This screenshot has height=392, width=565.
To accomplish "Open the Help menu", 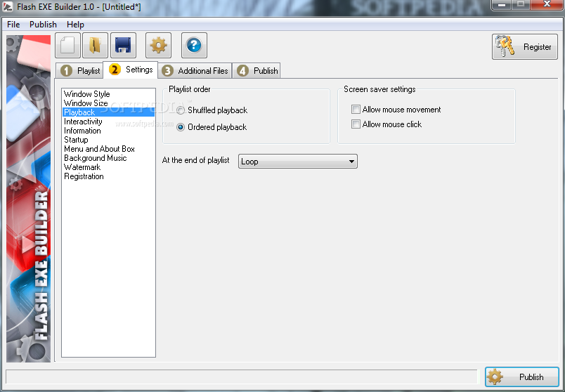I will pos(75,25).
